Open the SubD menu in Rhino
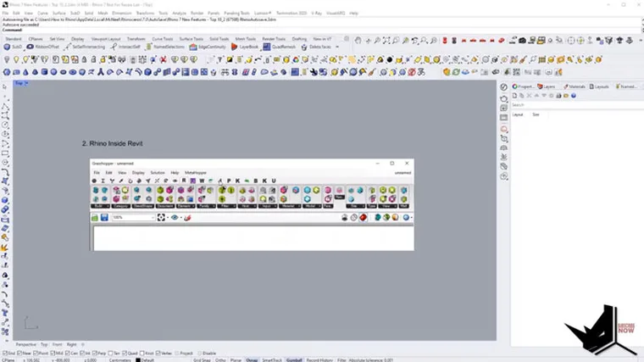The height and width of the screenshot is (362, 644). (x=75, y=14)
